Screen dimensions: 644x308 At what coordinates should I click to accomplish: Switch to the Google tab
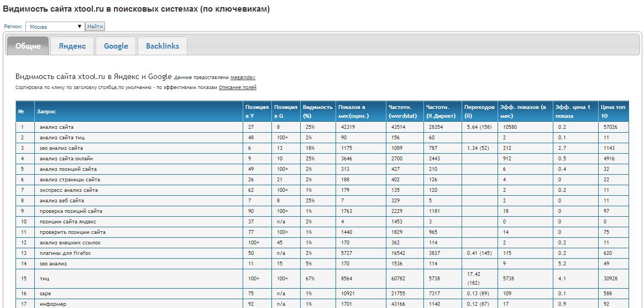(x=116, y=46)
